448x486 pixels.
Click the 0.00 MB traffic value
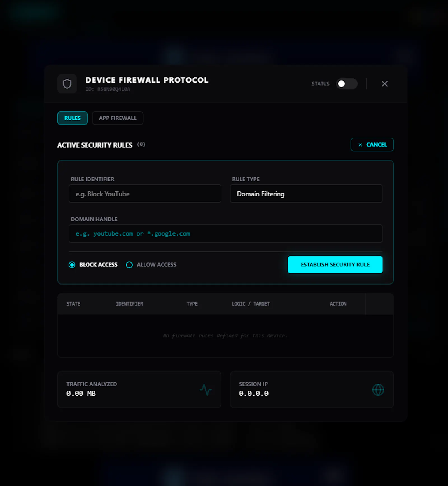click(81, 393)
